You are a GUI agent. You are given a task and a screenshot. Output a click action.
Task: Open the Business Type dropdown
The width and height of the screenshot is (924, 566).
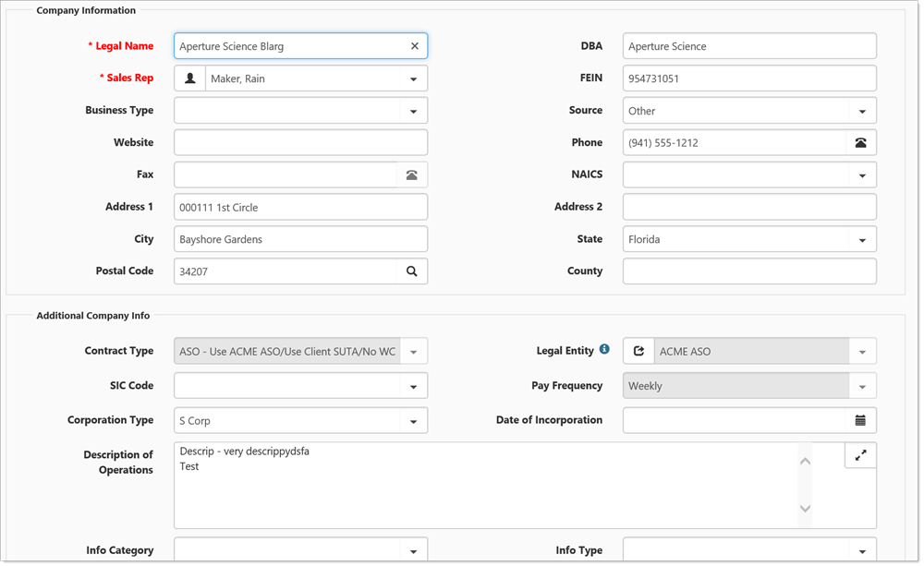click(413, 111)
